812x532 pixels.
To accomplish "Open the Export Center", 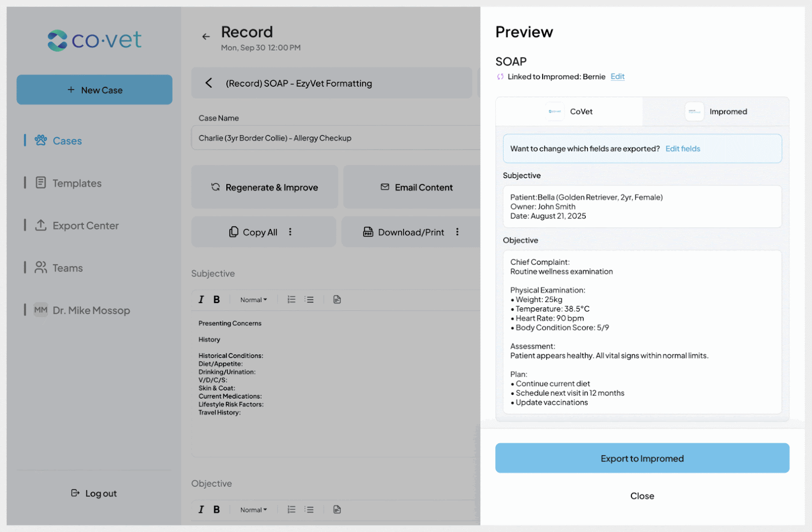I will 85,225.
